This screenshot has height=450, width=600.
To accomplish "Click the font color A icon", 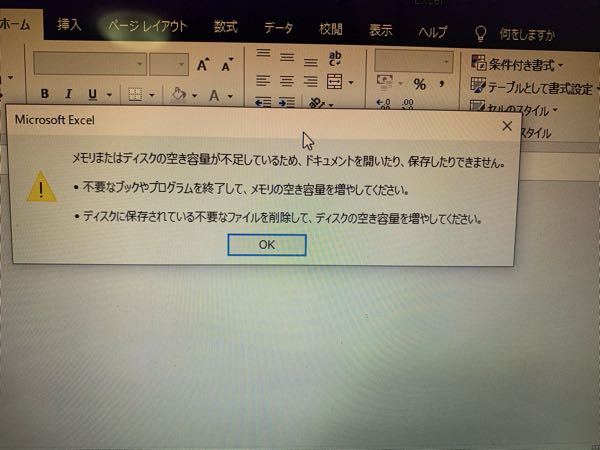I will point(214,95).
